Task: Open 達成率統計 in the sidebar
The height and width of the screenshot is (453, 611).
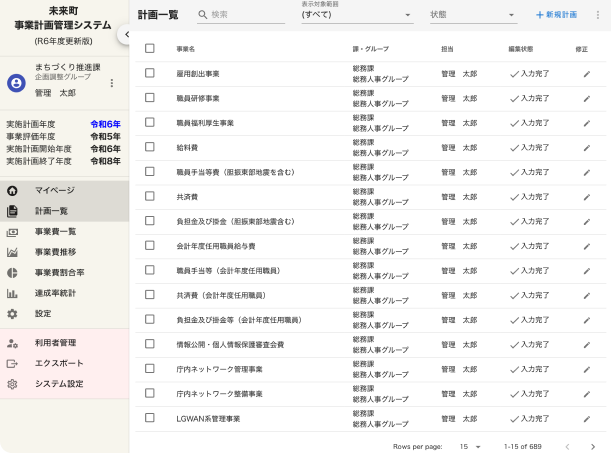Action: coord(65,293)
